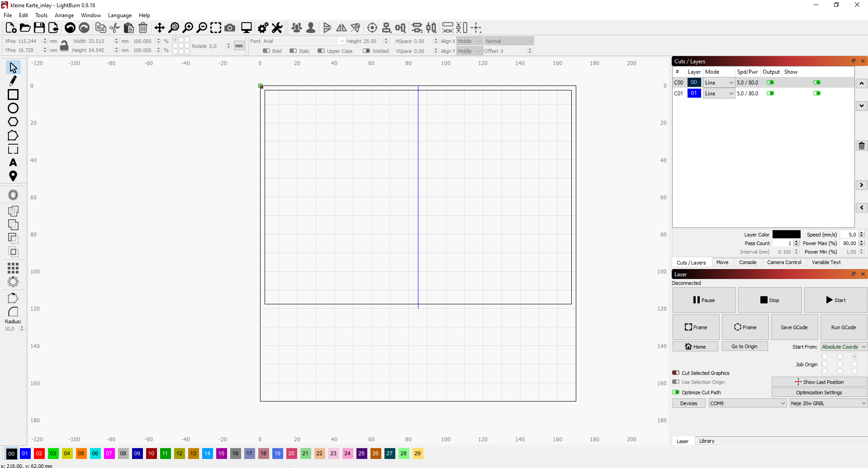
Task: Select the Rectangle drawing tool
Action: click(13, 95)
